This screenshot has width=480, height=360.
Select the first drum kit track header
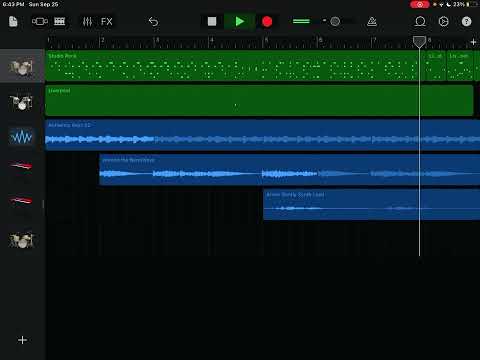(22, 67)
